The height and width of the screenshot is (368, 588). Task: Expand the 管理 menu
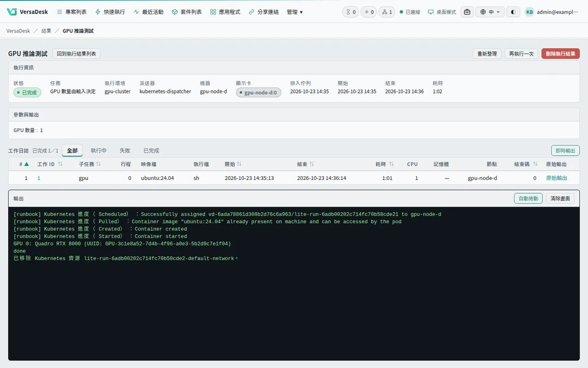pyautogui.click(x=294, y=12)
